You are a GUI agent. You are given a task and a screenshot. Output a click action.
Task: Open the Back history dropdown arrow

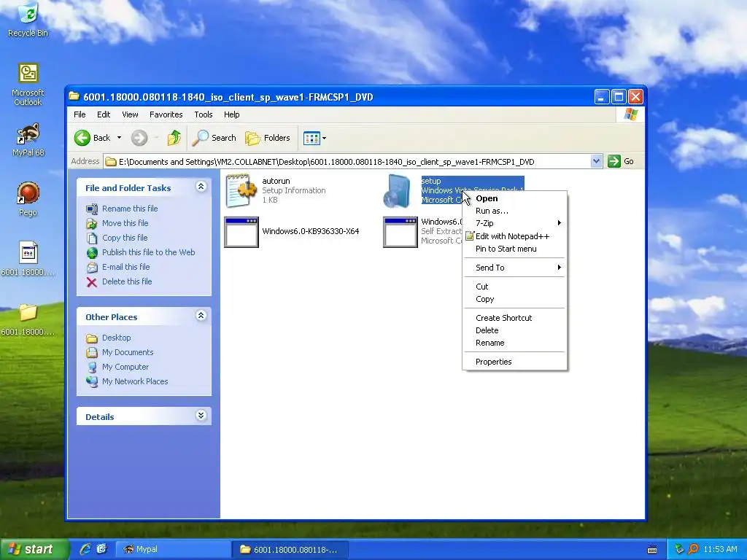click(119, 138)
